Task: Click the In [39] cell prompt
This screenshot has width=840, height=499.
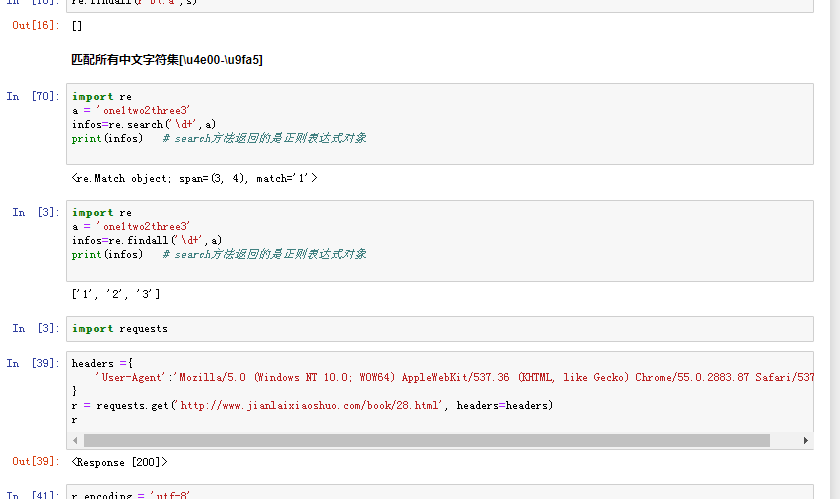Action: pos(33,364)
